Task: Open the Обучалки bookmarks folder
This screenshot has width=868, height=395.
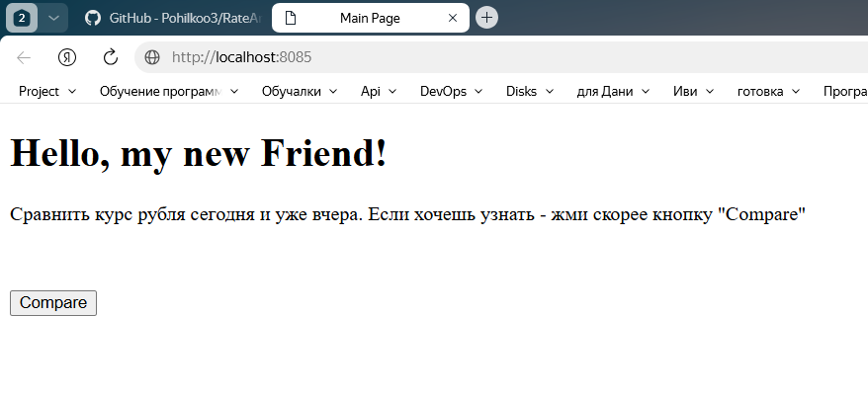Action: click(x=300, y=91)
